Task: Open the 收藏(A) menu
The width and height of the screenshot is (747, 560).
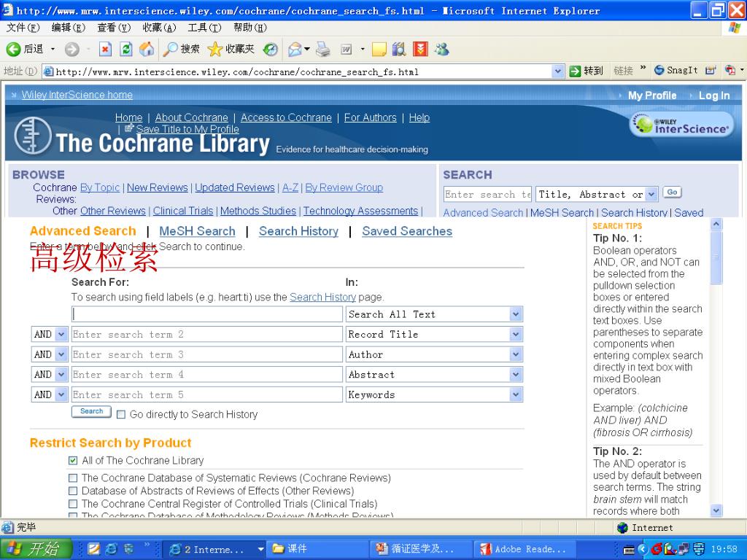Action: click(x=160, y=28)
